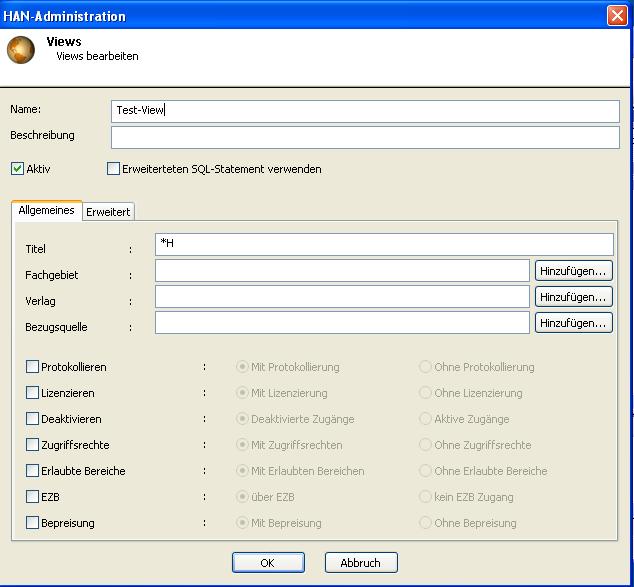Pick Mit Zugriffsrechten option
Image resolution: width=634 pixels, height=587 pixels.
point(242,445)
